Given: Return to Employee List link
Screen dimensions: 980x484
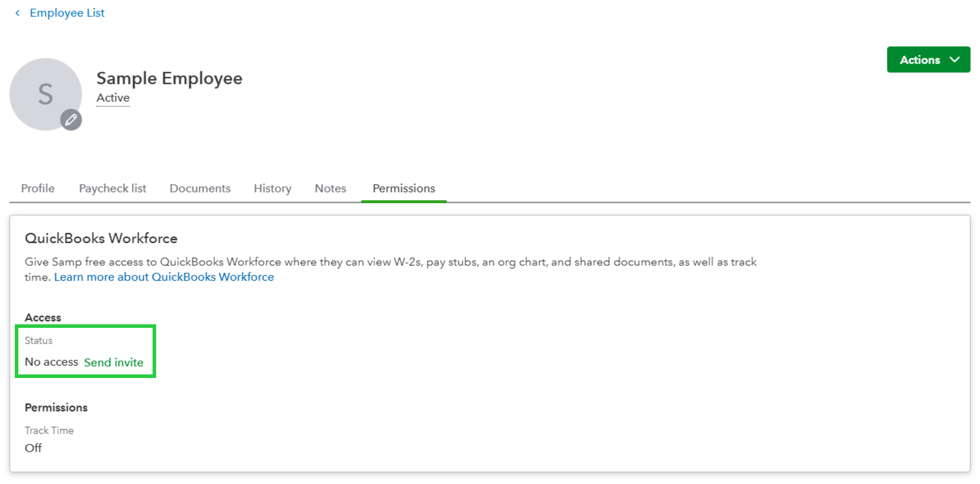Looking at the screenshot, I should pyautogui.click(x=67, y=13).
